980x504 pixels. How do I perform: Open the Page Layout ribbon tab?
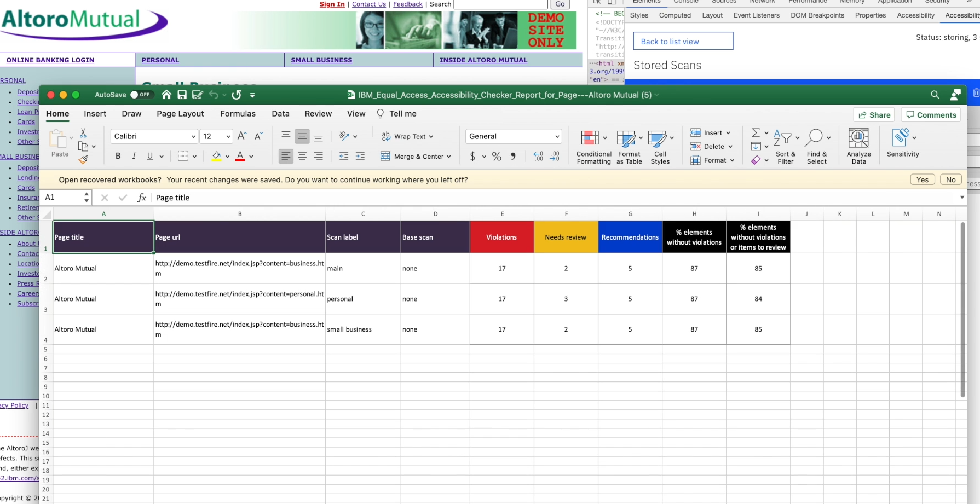click(180, 114)
